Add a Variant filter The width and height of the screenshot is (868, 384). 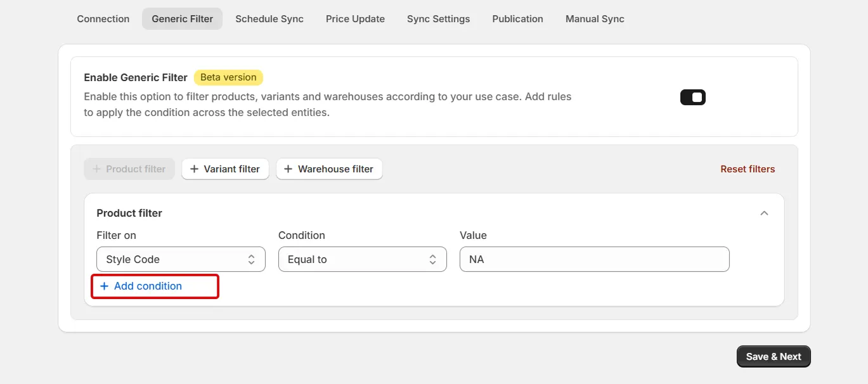(x=225, y=169)
